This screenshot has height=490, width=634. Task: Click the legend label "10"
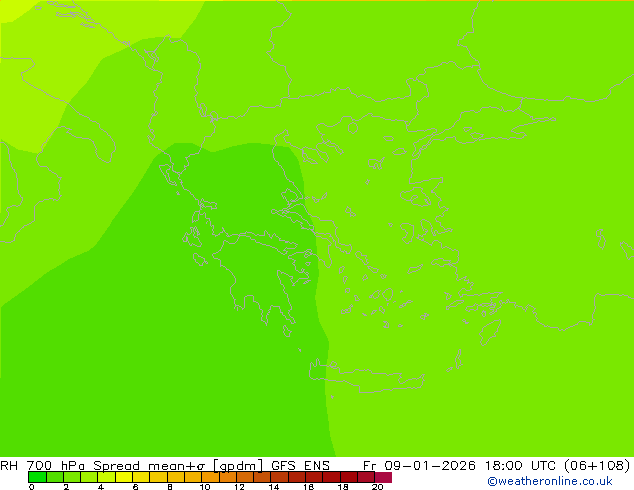pos(205,487)
